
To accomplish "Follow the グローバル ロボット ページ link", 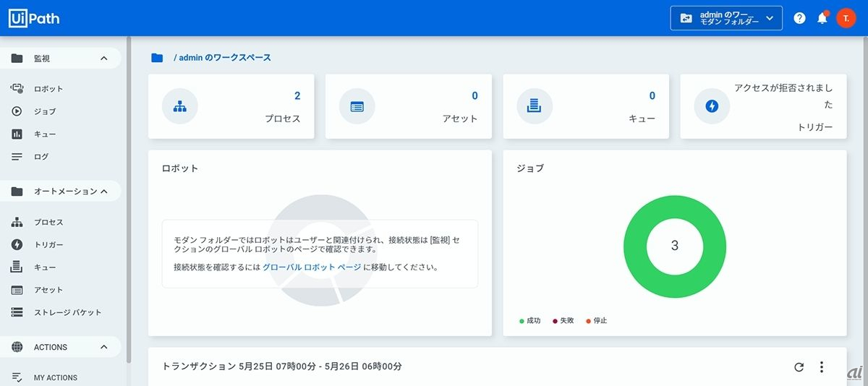I will click(312, 267).
